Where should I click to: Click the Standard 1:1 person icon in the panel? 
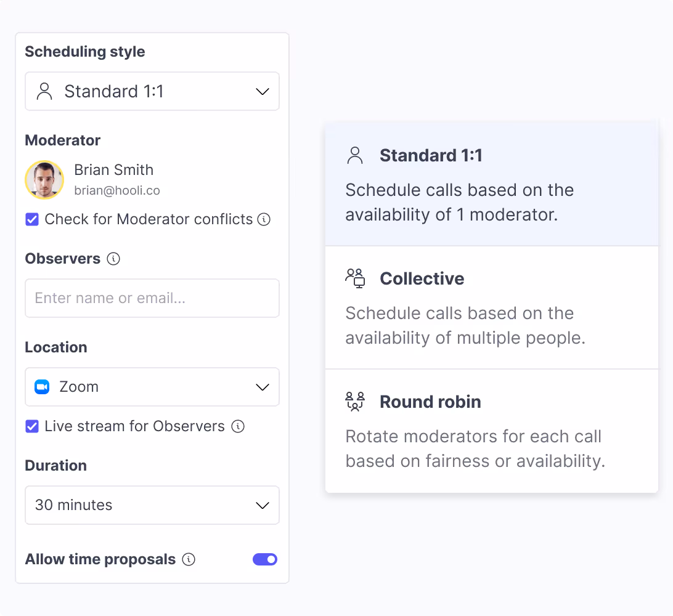[355, 155]
